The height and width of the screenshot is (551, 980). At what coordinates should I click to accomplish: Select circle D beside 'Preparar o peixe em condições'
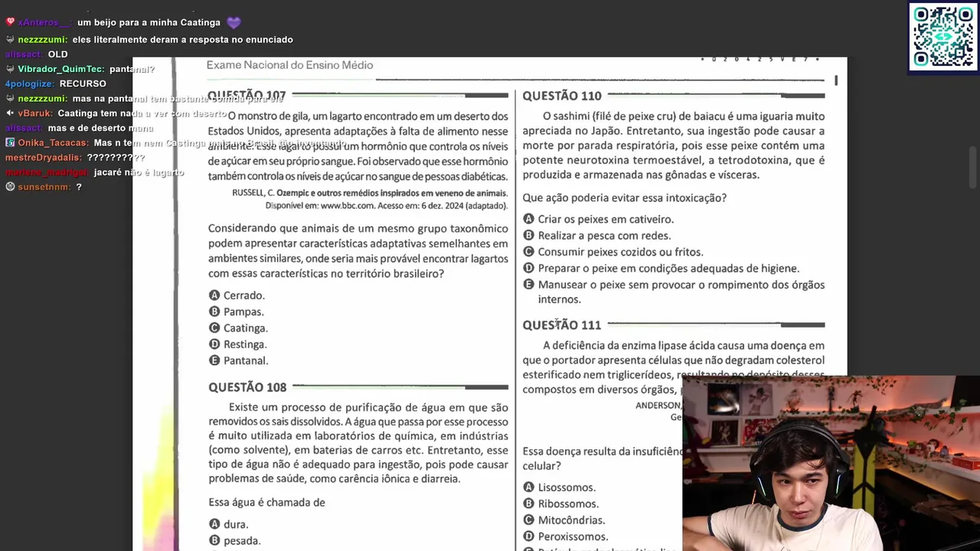click(x=528, y=268)
